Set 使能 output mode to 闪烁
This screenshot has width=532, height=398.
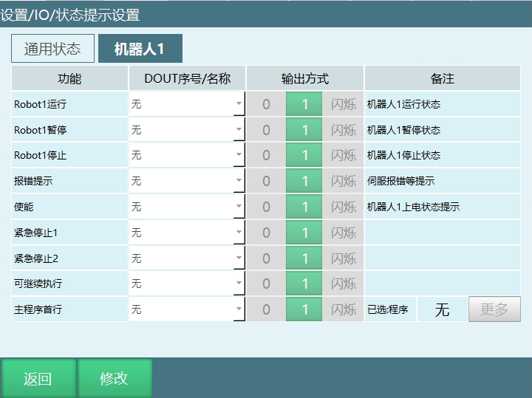tap(343, 207)
